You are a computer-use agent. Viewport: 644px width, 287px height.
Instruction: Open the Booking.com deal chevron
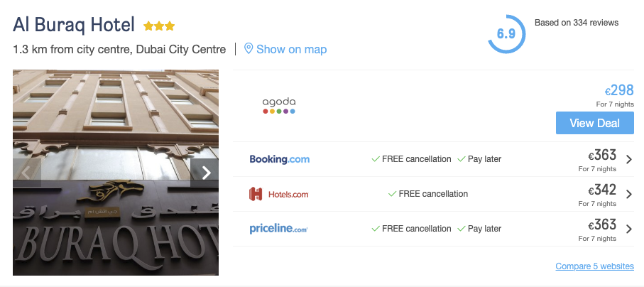[628, 159]
